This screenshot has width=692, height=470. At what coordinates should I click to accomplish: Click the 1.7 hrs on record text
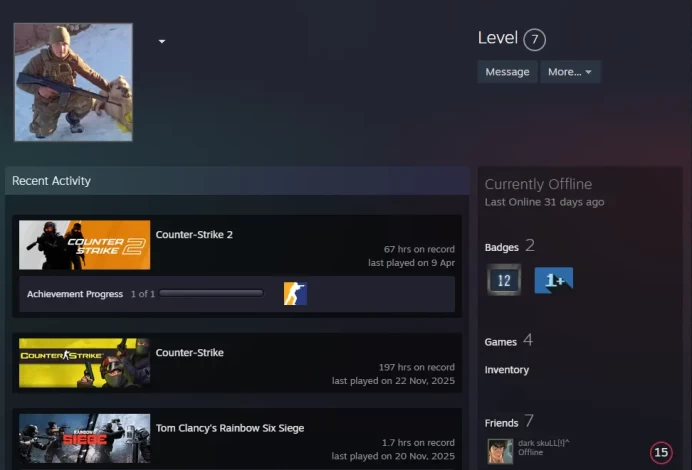tap(418, 443)
